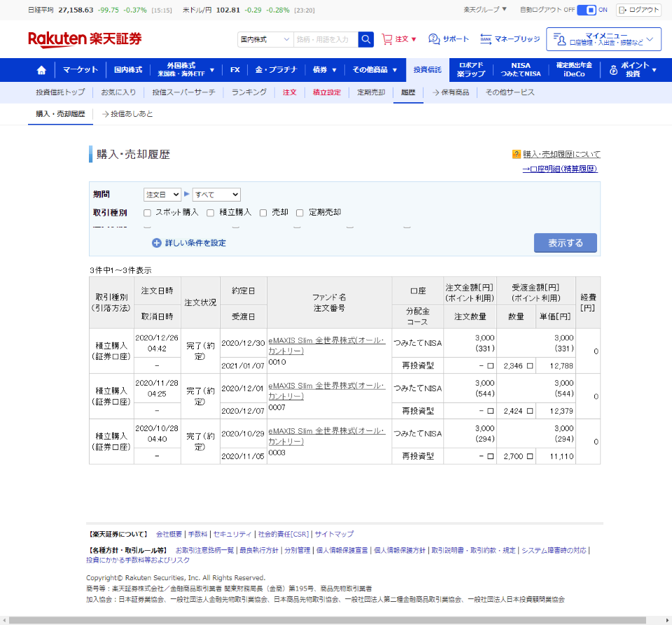Open the 注文日 period dropdown
672x625 pixels.
pos(162,195)
